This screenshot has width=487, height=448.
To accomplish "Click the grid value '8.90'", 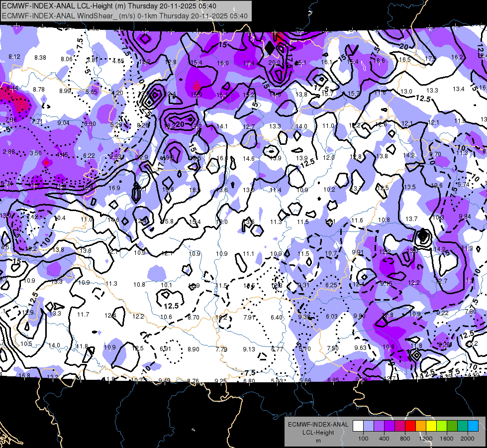I will tap(193, 349).
